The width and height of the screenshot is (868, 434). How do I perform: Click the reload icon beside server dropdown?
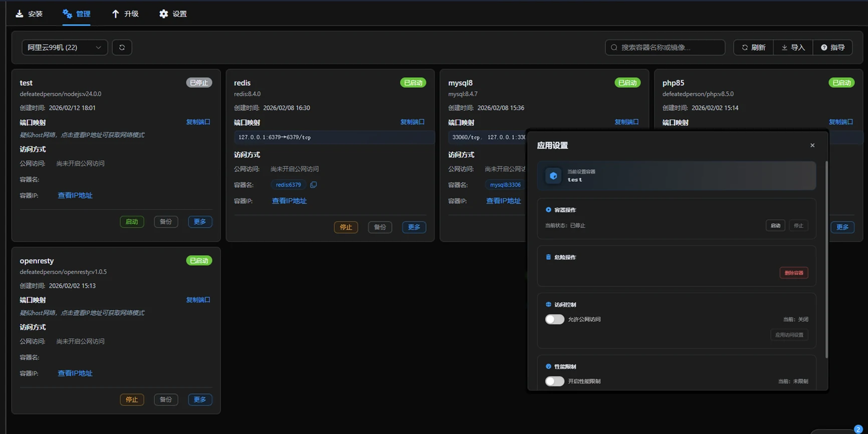(x=122, y=47)
